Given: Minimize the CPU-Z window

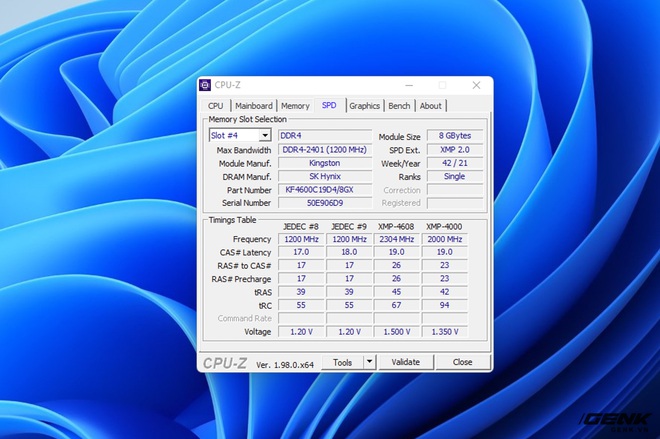Looking at the screenshot, I should [409, 85].
